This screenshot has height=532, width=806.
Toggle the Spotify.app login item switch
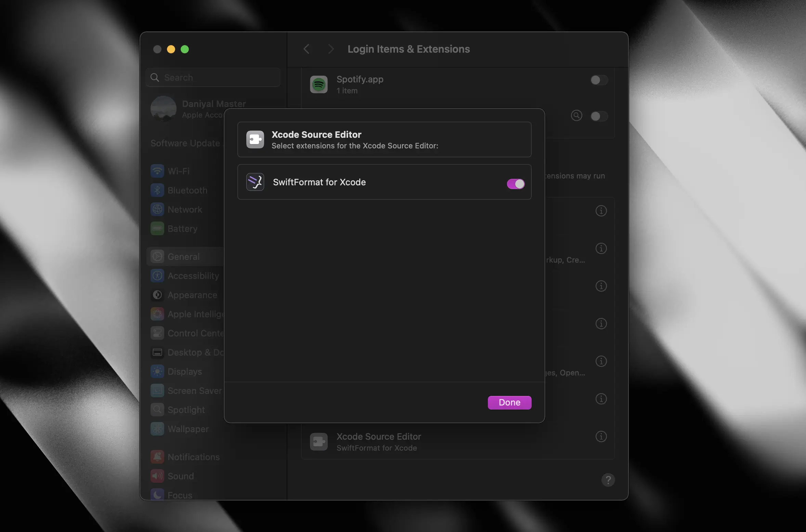click(x=599, y=80)
